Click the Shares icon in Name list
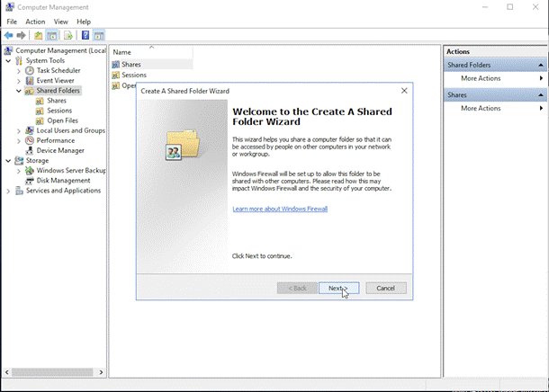The image size is (549, 392). [116, 65]
